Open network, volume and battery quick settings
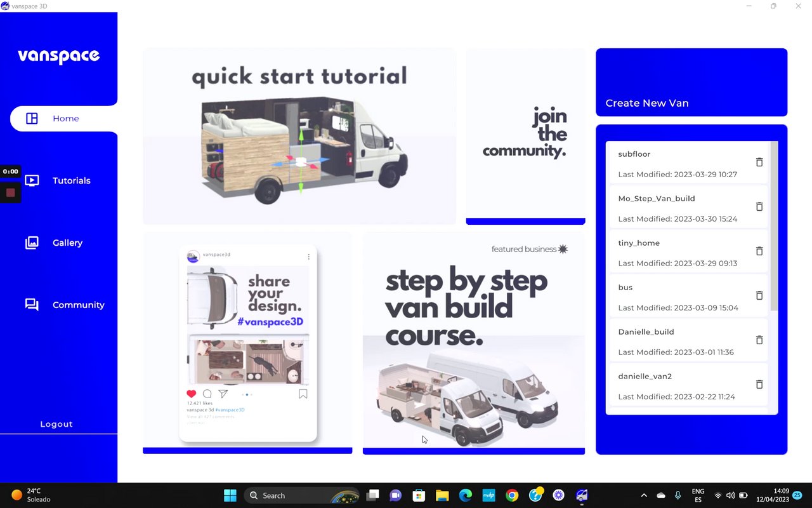 click(731, 495)
